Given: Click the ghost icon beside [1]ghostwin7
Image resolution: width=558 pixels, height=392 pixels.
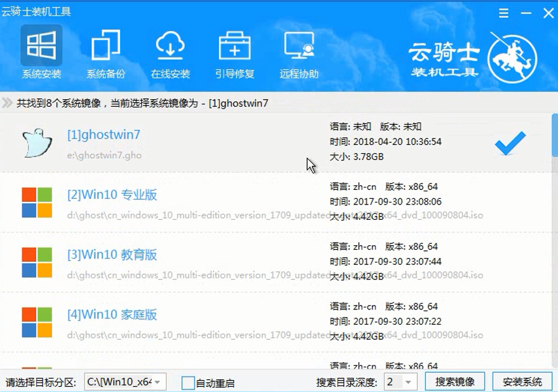Looking at the screenshot, I should (36, 142).
